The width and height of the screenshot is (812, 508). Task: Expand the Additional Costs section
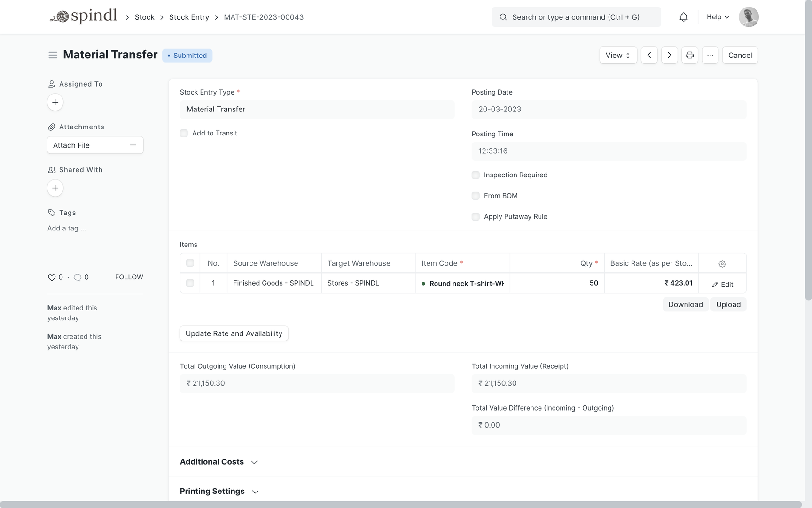click(219, 462)
